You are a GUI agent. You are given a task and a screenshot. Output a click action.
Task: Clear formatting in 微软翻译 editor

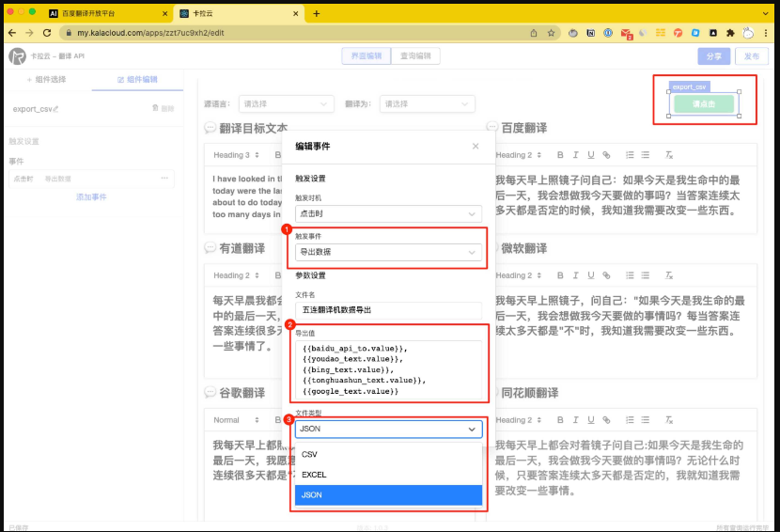click(669, 275)
